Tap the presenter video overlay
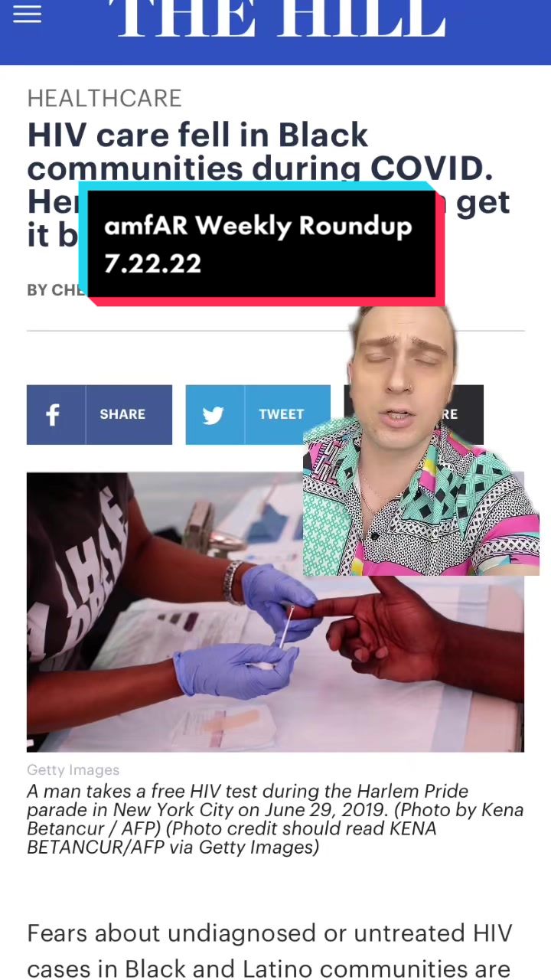 pos(421,441)
